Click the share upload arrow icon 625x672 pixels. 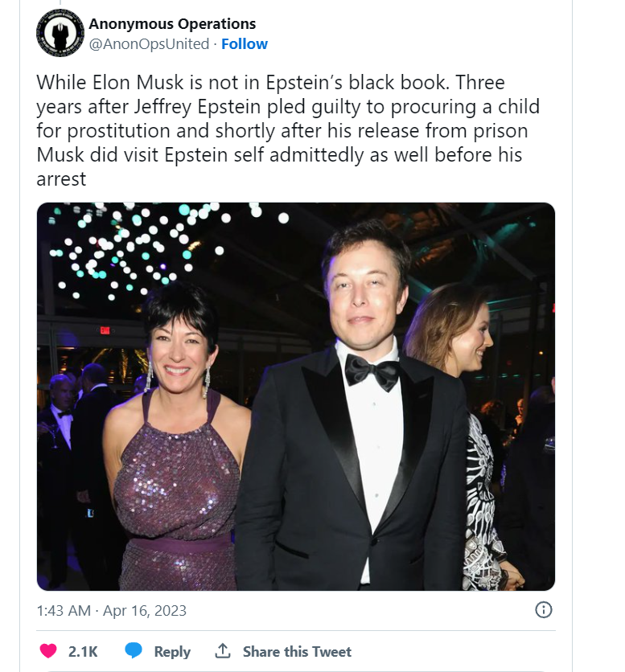click(x=223, y=651)
